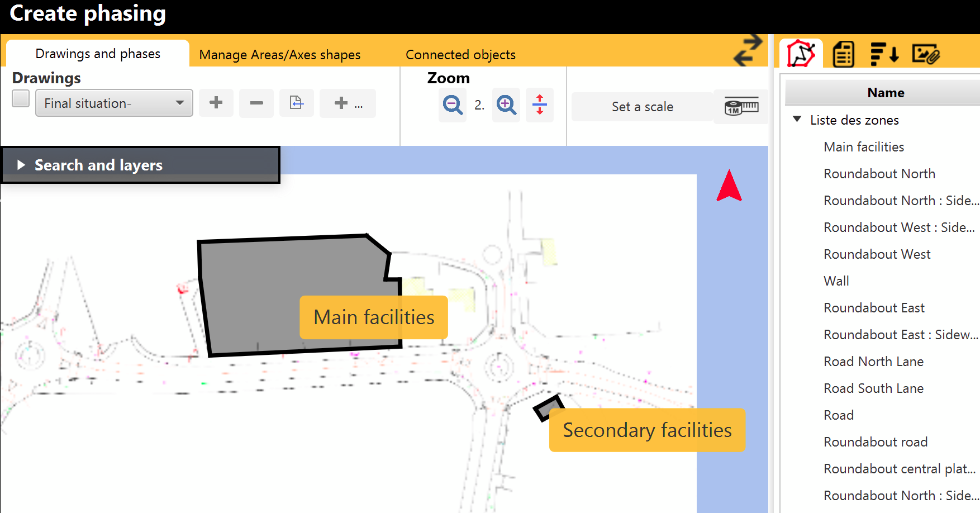Open the sort descending panel tab
Viewport: 980px width, 513px height.
tap(884, 54)
